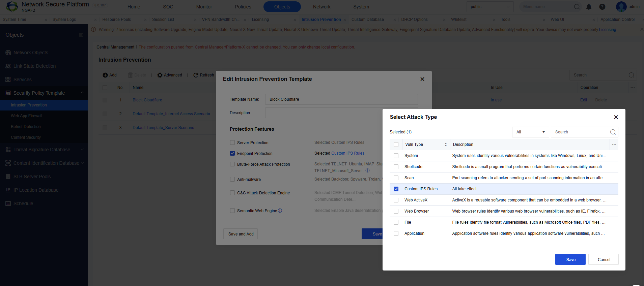Close the Edit Intrusion Prevention Template dialog
This screenshot has height=286, width=644.
pos(422,79)
